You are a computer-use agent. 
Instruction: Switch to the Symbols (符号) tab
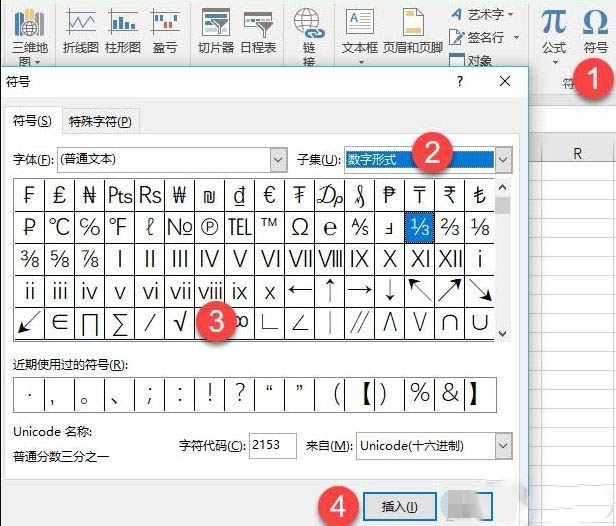[32, 121]
